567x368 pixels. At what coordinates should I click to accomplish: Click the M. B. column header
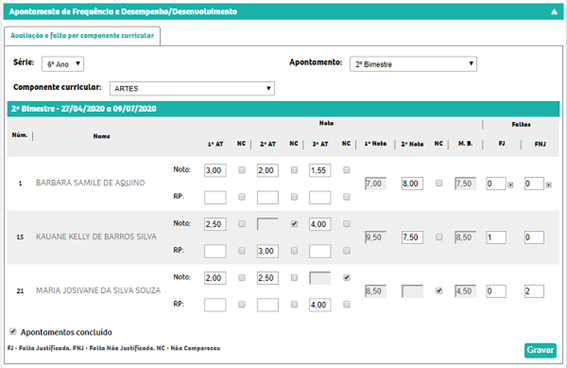pos(465,144)
